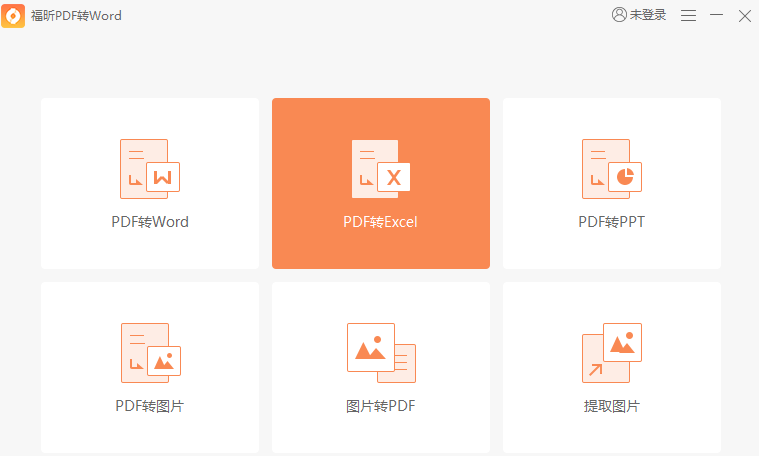This screenshot has width=759, height=456.
Task: Close the 福昕PDF转Word window
Action: [744, 15]
